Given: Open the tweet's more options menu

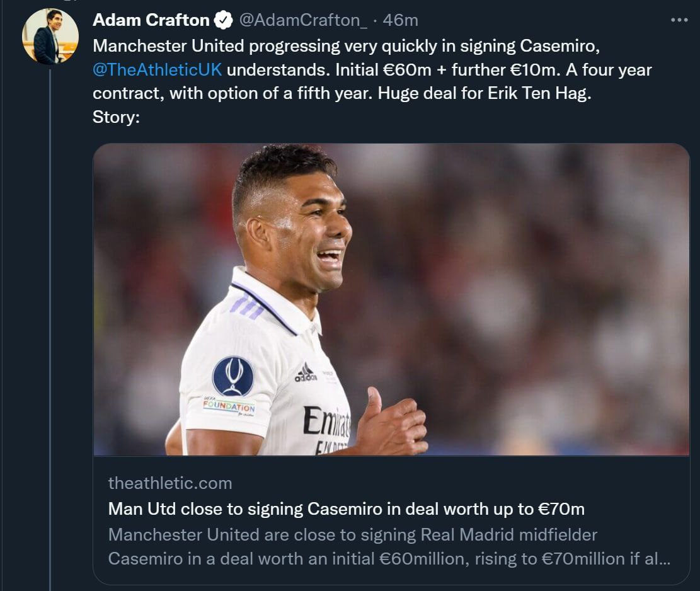Looking at the screenshot, I should pyautogui.click(x=679, y=20).
